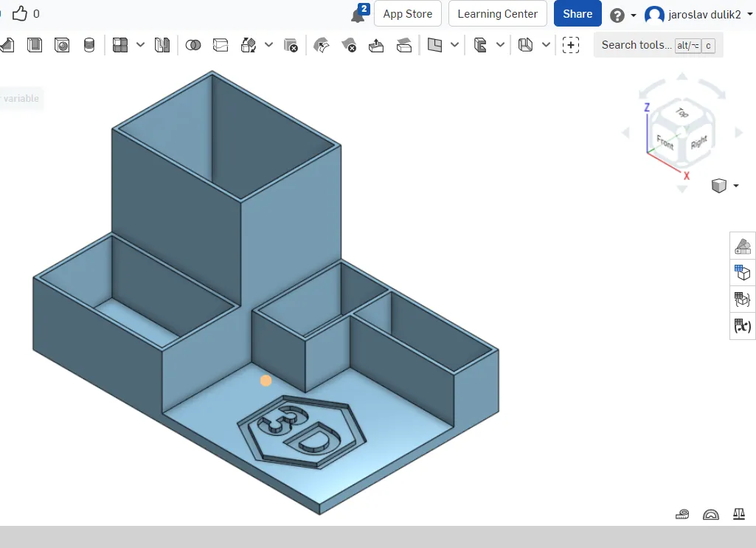Expand the view display options dropdown

click(735, 186)
